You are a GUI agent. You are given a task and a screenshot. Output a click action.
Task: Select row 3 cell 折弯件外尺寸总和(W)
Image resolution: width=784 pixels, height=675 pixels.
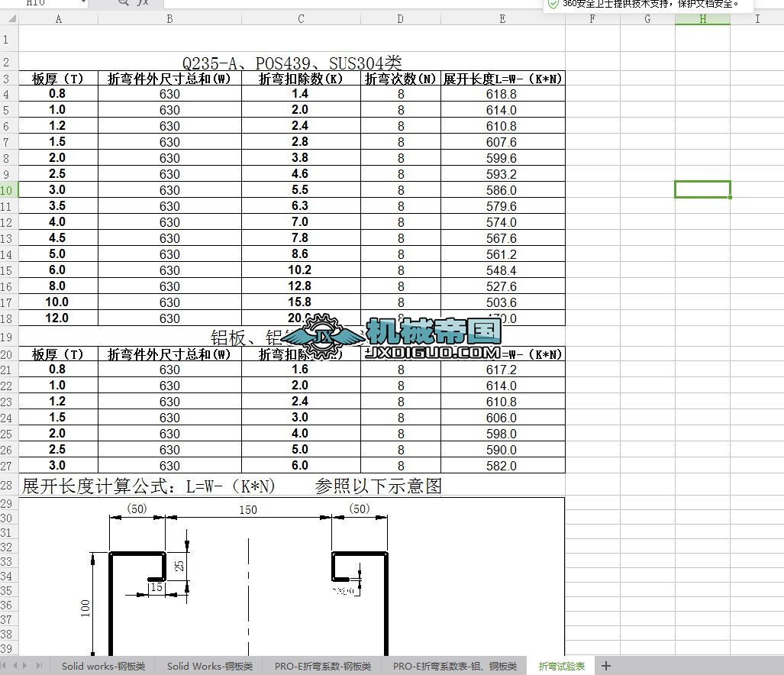click(169, 79)
